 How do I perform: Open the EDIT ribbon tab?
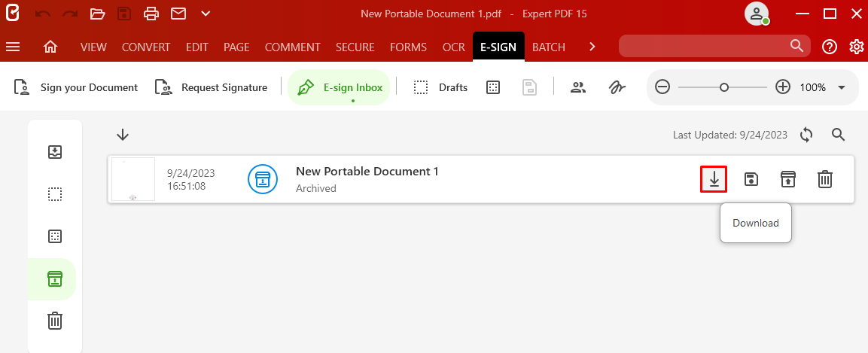click(197, 47)
